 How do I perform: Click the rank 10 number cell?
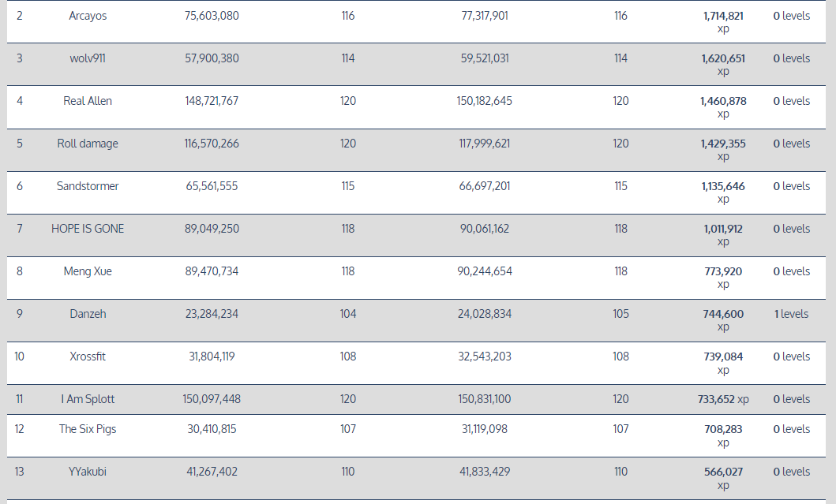19,357
